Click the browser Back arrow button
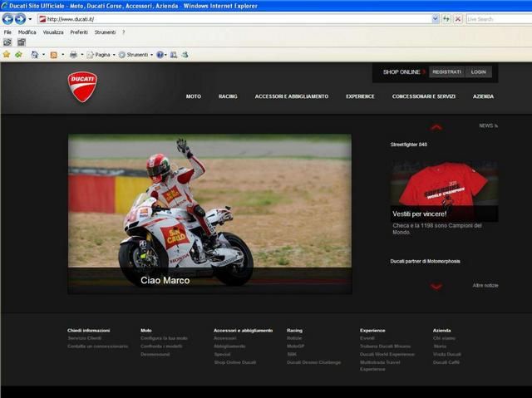This screenshot has width=532, height=398. [7, 19]
